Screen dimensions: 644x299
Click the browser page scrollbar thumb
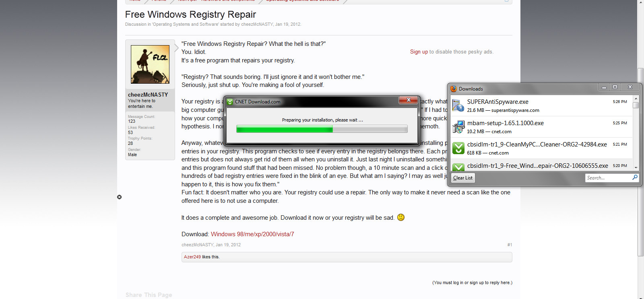(641, 162)
